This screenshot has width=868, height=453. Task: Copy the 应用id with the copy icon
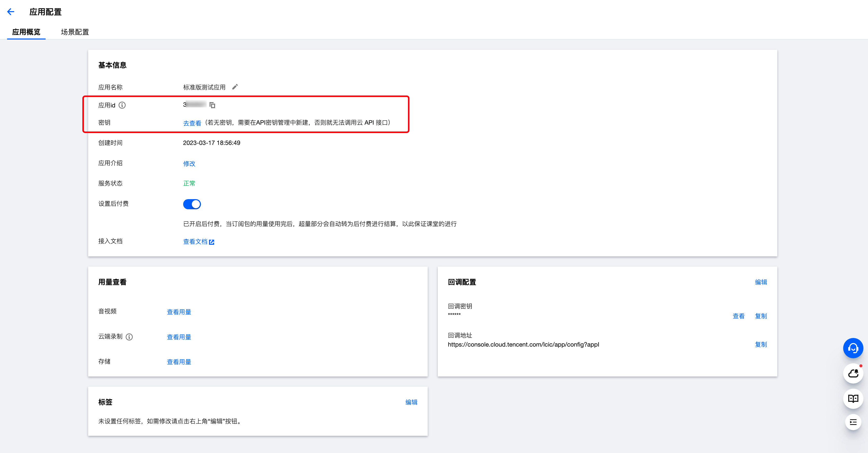[212, 105]
